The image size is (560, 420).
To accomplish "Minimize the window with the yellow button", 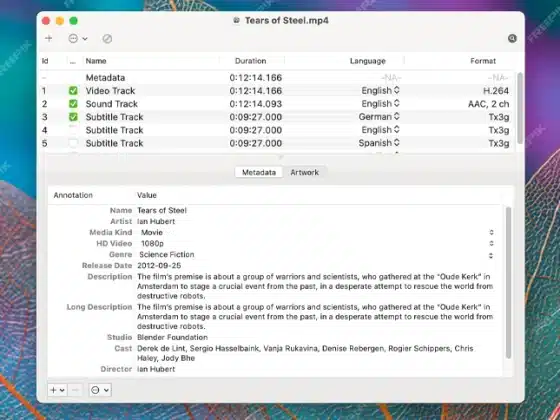I will (60, 21).
